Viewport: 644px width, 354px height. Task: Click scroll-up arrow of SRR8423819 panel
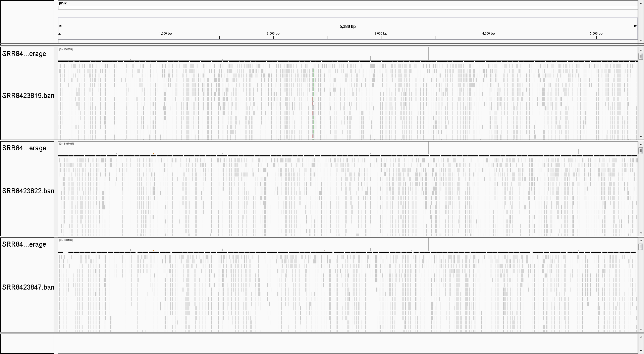tap(641, 49)
